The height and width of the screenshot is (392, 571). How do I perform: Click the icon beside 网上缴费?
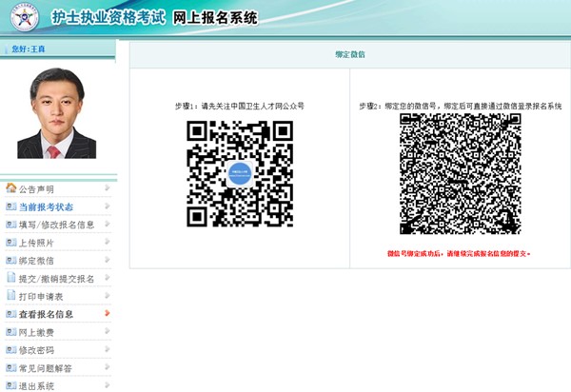tap(10, 331)
